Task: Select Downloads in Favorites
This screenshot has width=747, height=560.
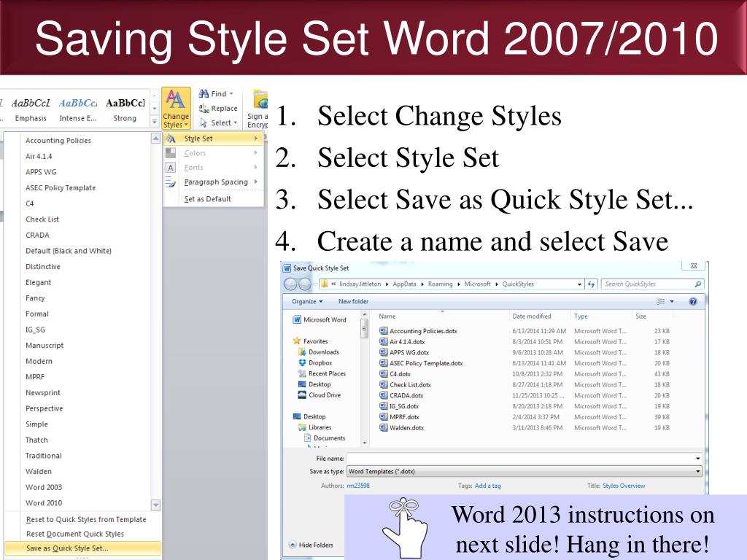Action: pyautogui.click(x=319, y=352)
